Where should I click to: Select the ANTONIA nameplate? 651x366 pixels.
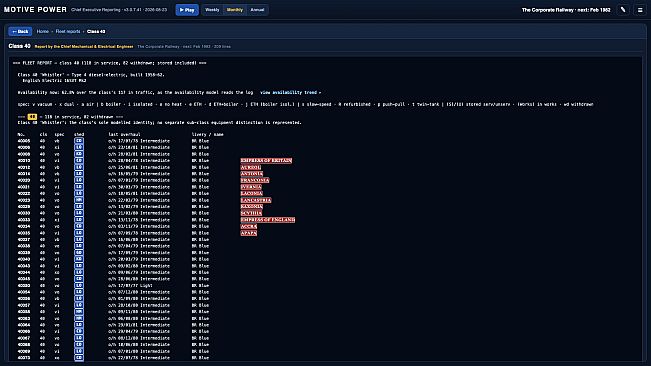252,174
